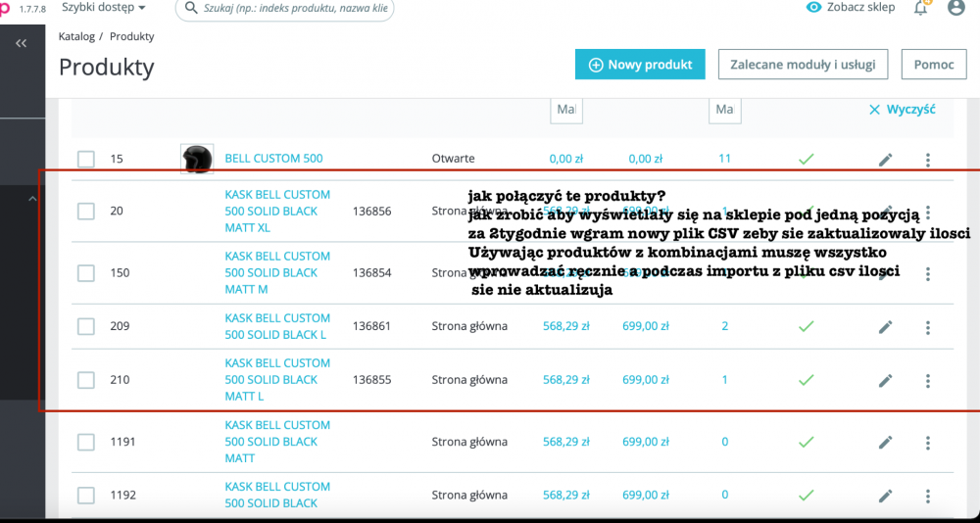980x523 pixels.
Task: Edit product 209 with pencil icon
Action: (x=885, y=327)
